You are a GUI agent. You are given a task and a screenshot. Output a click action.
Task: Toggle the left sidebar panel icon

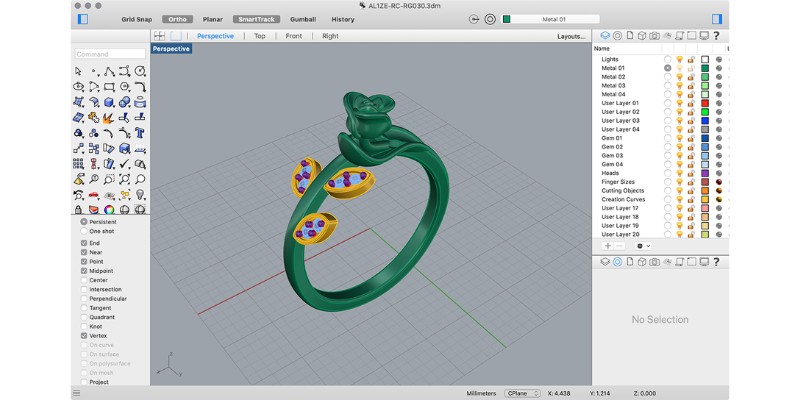coord(82,19)
